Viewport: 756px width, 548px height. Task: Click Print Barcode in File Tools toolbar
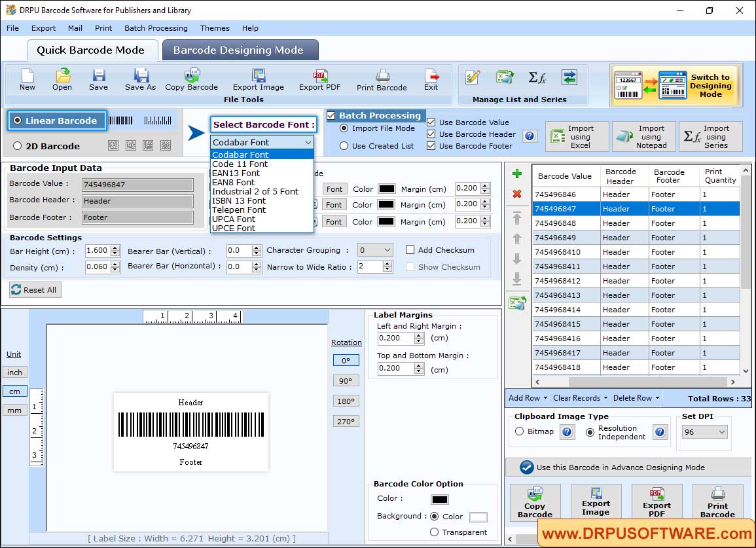[382, 80]
